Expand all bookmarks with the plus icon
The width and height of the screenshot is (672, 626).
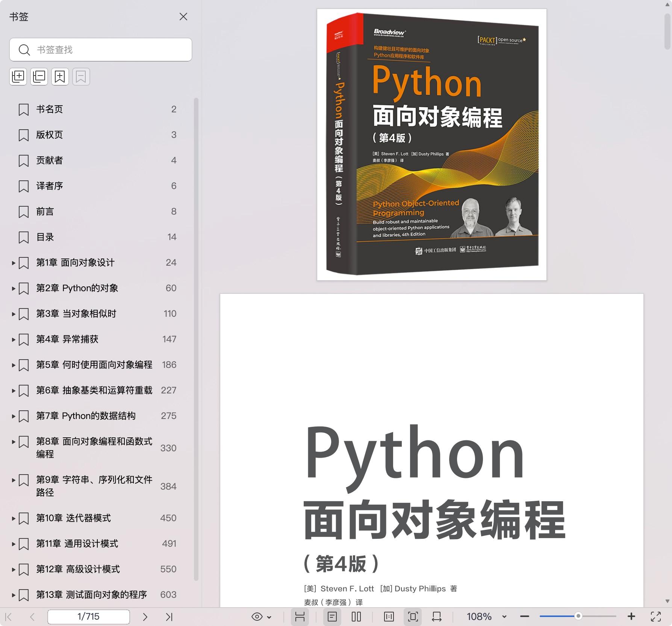18,77
